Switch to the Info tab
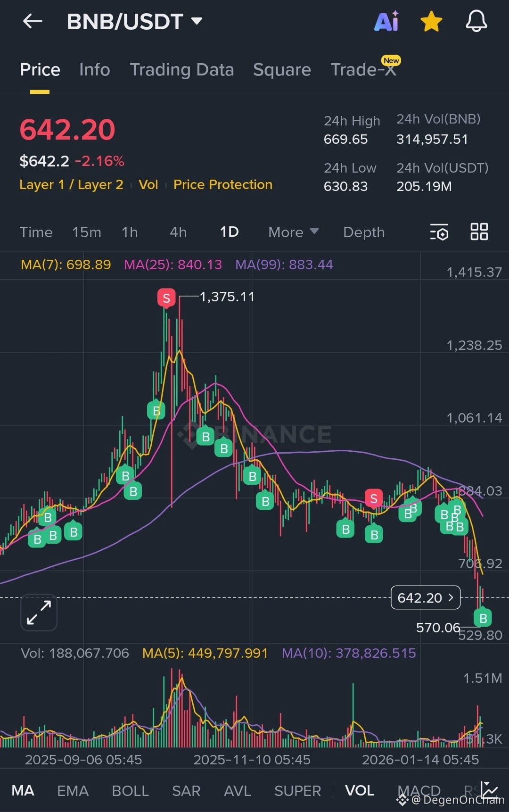 (x=95, y=70)
